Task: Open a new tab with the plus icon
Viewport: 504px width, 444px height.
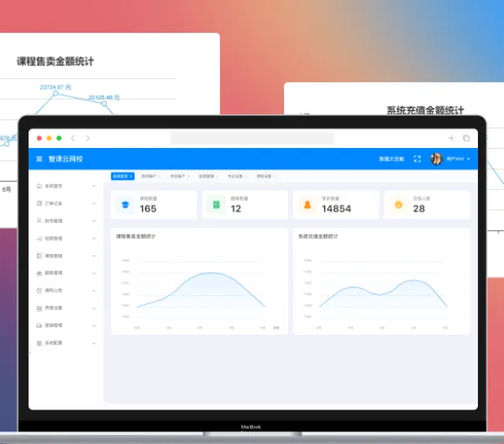Action: pos(451,138)
